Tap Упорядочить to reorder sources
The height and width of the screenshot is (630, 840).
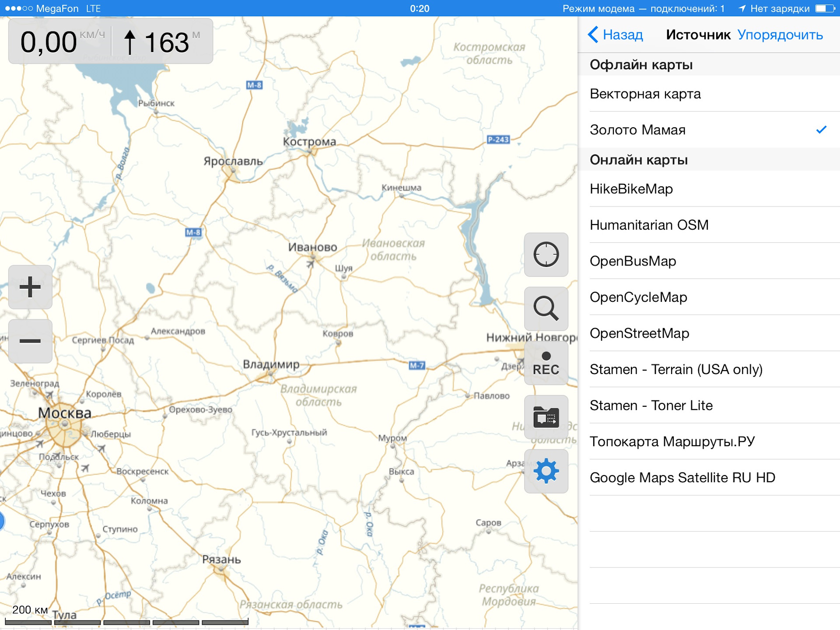780,35
